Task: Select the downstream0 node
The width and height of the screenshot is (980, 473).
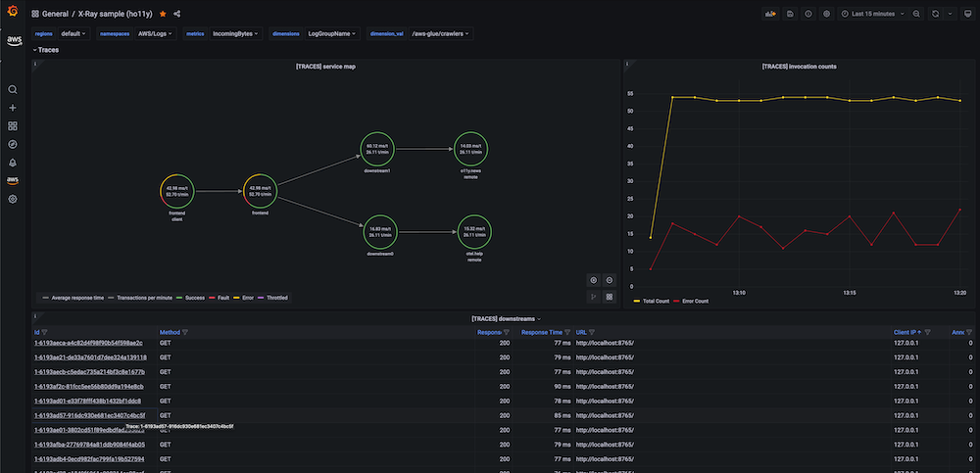Action: tap(380, 232)
